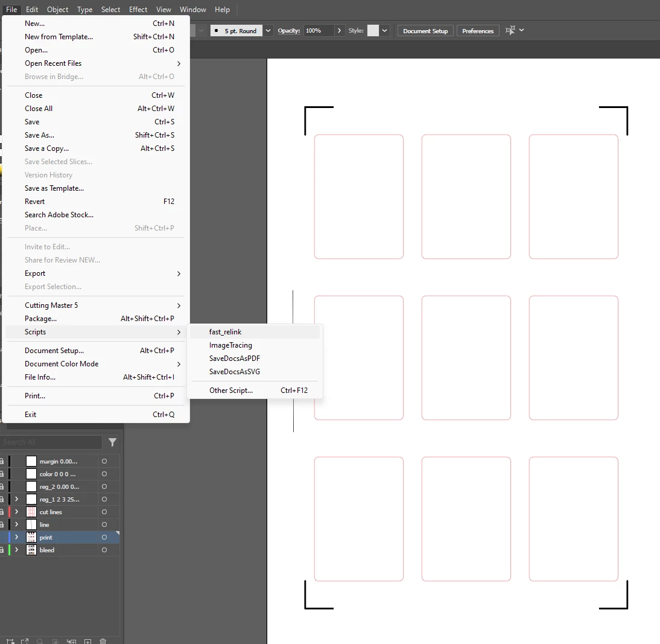Click target circle of margin layer
660x644 pixels.
tap(104, 461)
